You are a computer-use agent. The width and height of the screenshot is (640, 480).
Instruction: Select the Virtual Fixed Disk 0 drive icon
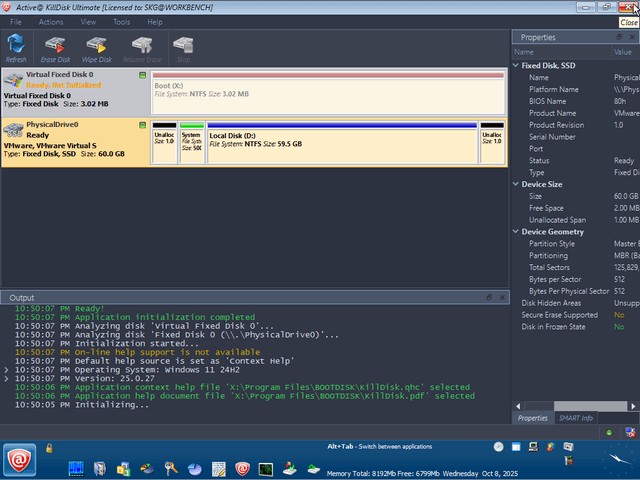pos(14,80)
